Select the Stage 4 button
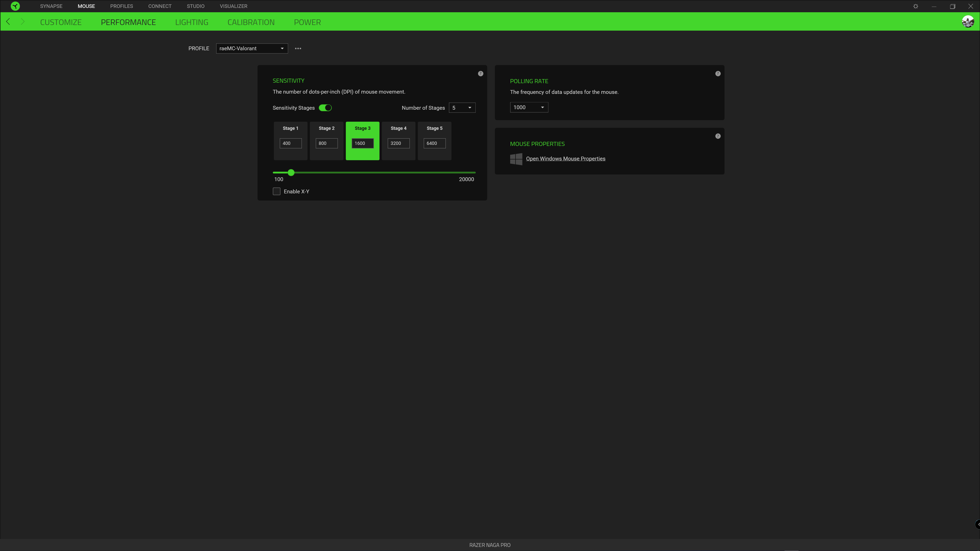 coord(398,129)
